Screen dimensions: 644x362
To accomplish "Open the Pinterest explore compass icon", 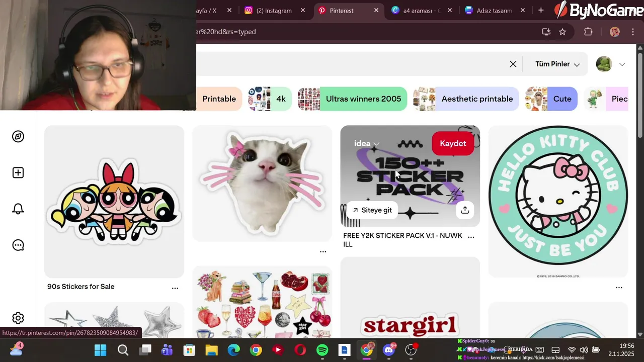I will click(18, 137).
